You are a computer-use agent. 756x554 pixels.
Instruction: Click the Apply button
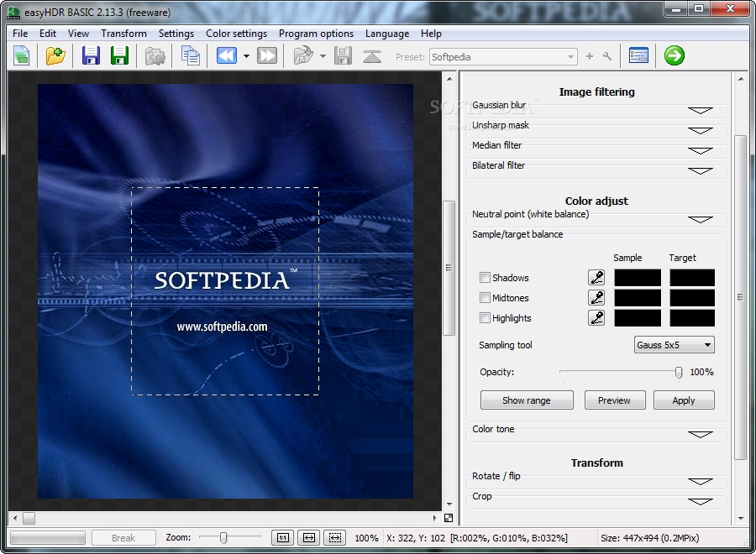click(x=684, y=400)
